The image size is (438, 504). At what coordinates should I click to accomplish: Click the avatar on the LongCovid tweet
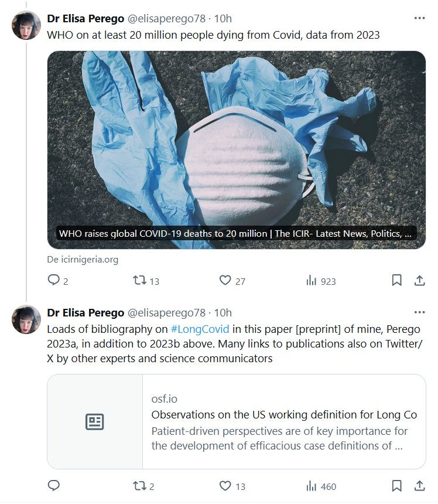[x=26, y=319]
